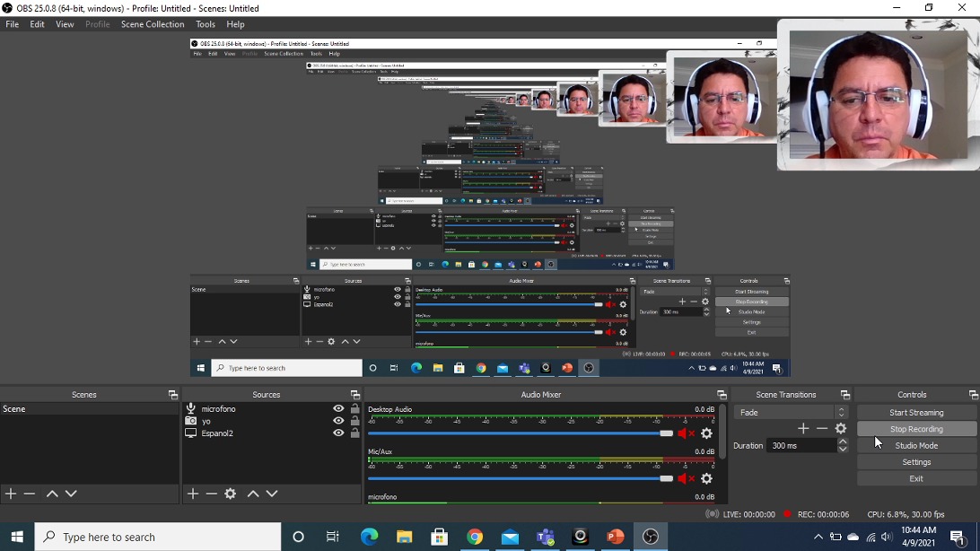Open Task View from taskbar
This screenshot has height=551, width=980.
(x=332, y=537)
